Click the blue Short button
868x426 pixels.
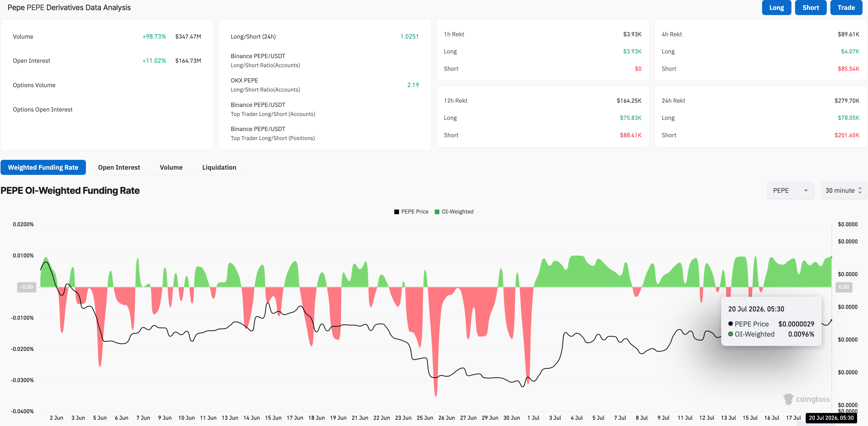pos(810,8)
